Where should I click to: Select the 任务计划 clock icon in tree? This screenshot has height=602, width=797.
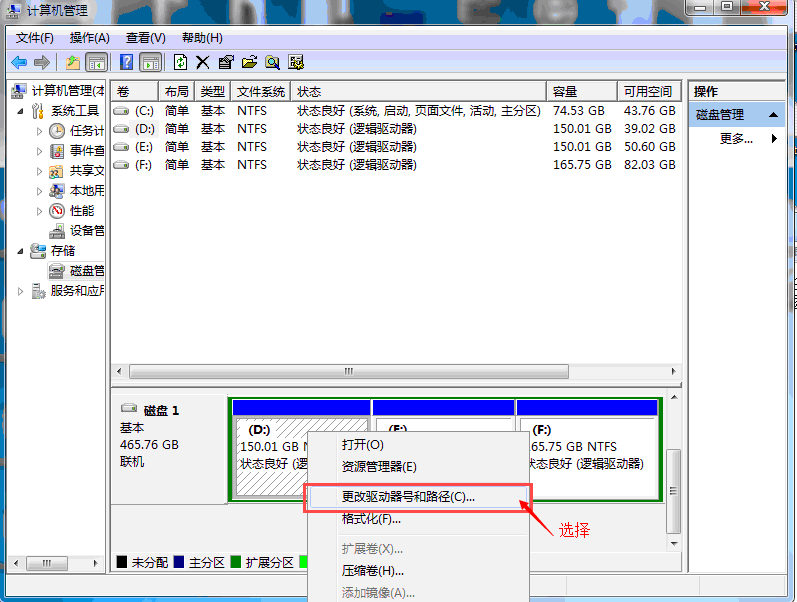click(x=56, y=131)
